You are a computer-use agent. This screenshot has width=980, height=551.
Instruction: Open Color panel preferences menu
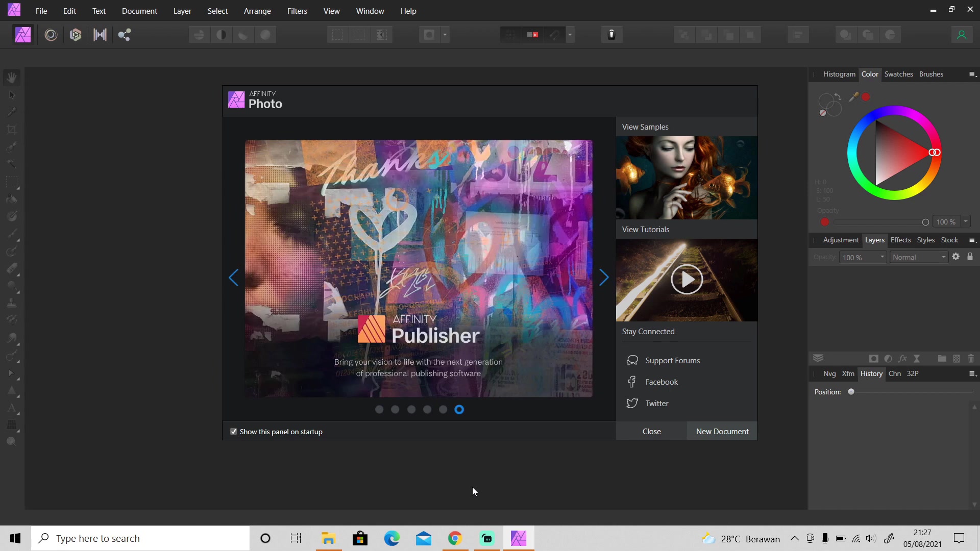[972, 74]
